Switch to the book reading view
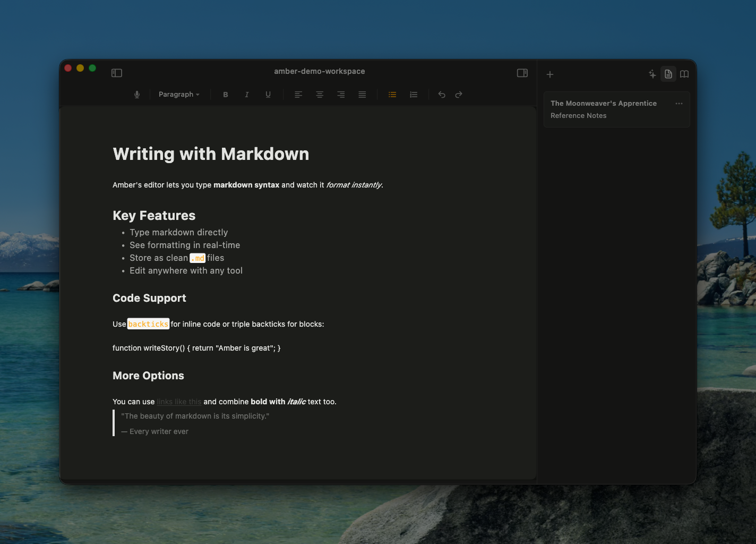Image resolution: width=756 pixels, height=544 pixels. 684,74
